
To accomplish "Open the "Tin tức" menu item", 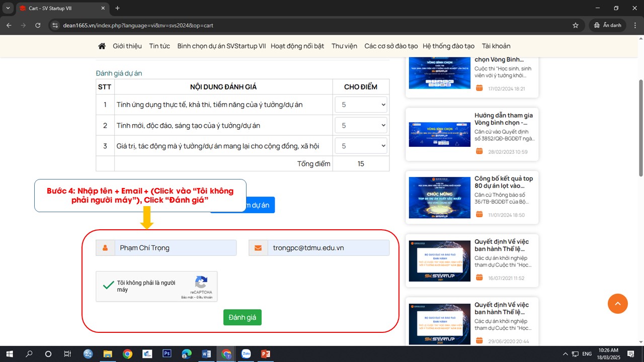I will pos(159,46).
